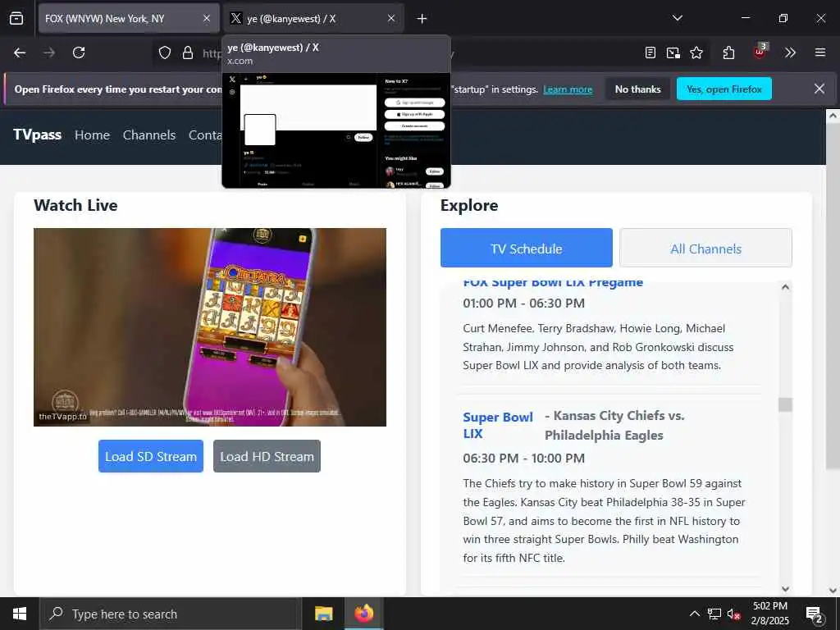The width and height of the screenshot is (840, 630).
Task: Close the ye (@kanyewest) X tab
Action: [x=391, y=19]
